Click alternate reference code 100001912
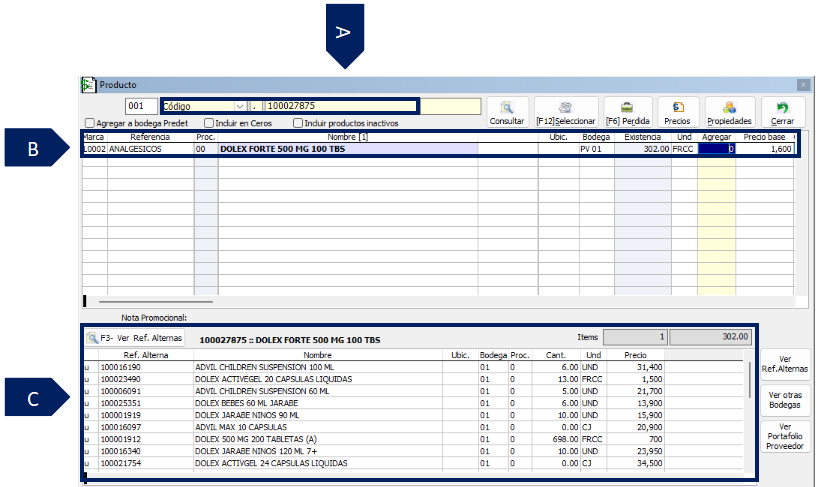817x487 pixels. (x=120, y=439)
